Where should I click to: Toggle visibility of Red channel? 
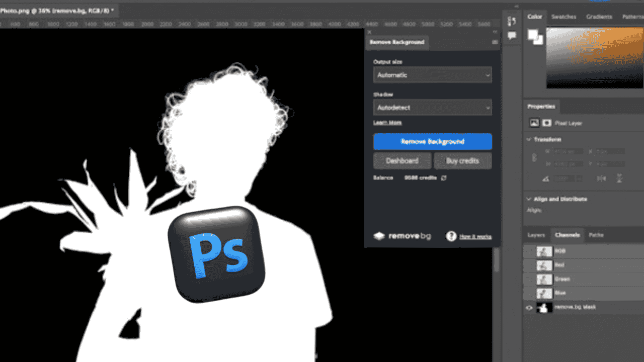(x=529, y=265)
